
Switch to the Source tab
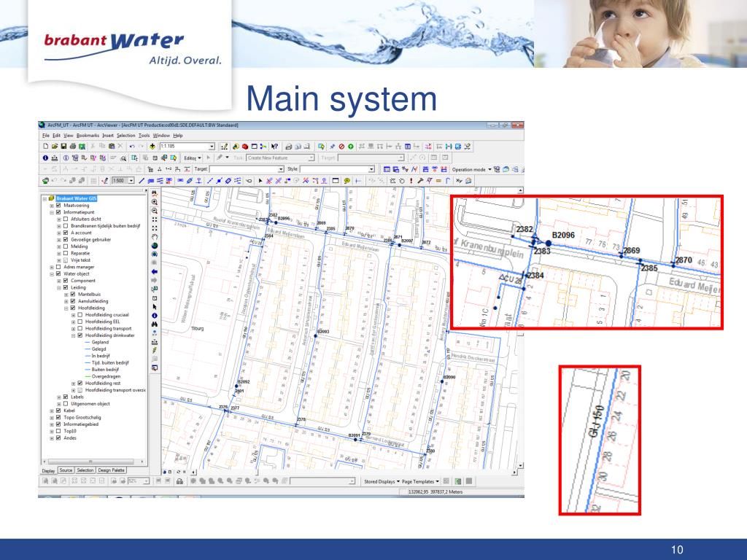point(66,470)
